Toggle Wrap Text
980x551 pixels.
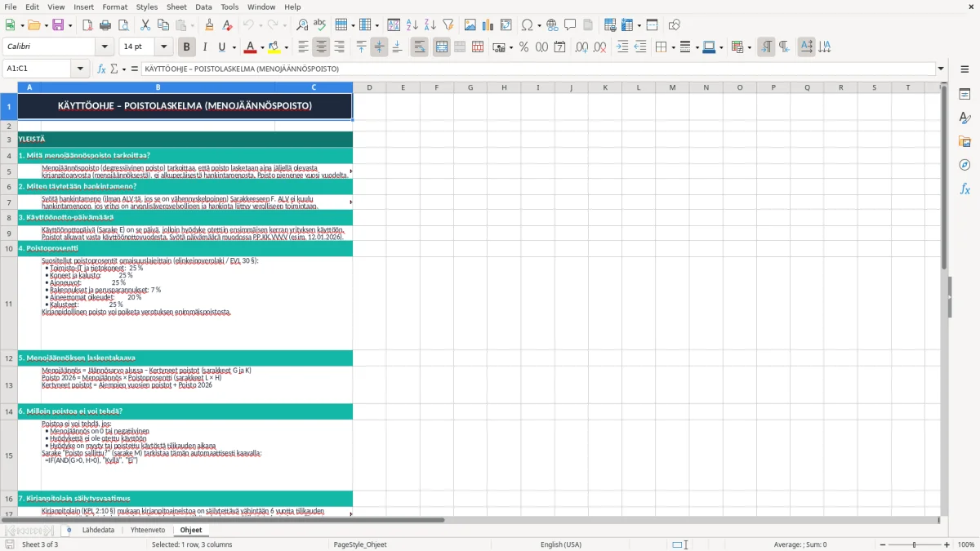click(x=420, y=47)
